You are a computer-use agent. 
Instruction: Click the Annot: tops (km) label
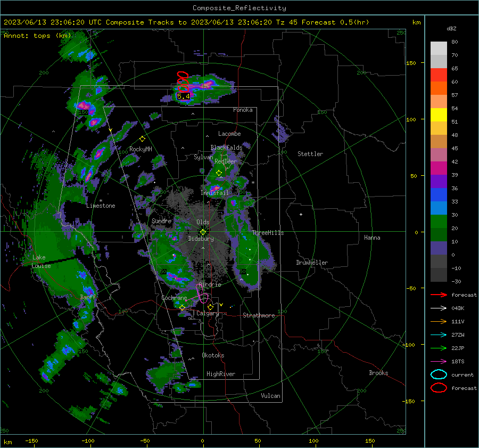(x=37, y=36)
